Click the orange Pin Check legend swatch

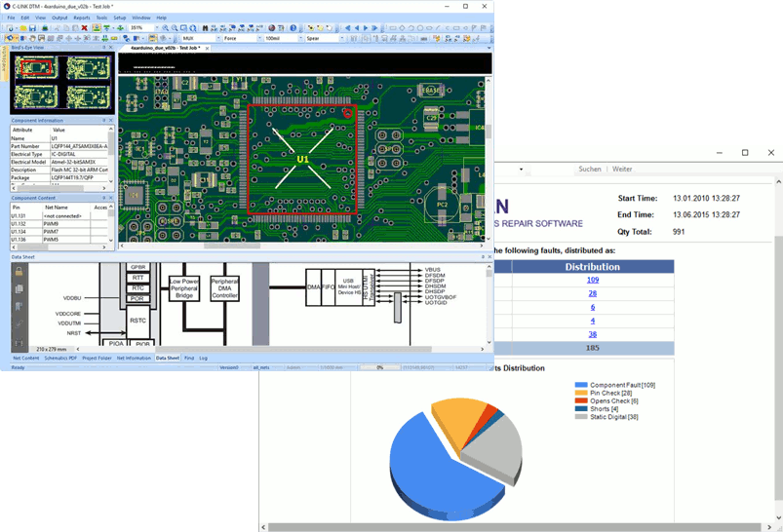(x=581, y=393)
